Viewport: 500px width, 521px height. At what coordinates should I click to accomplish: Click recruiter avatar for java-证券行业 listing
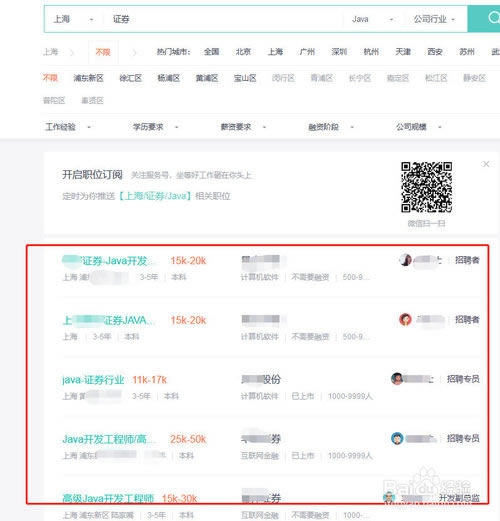(397, 379)
